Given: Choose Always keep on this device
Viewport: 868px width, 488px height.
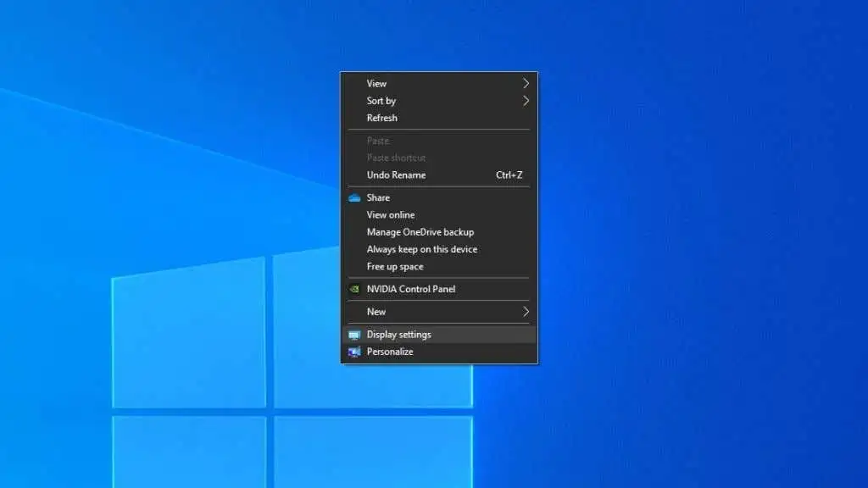Looking at the screenshot, I should pyautogui.click(x=439, y=249).
